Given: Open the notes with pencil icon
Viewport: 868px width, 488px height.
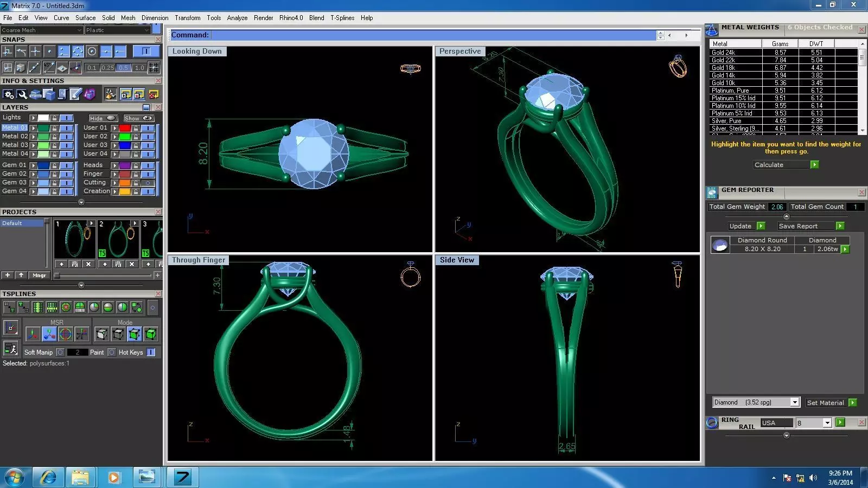Looking at the screenshot, I should [x=76, y=94].
